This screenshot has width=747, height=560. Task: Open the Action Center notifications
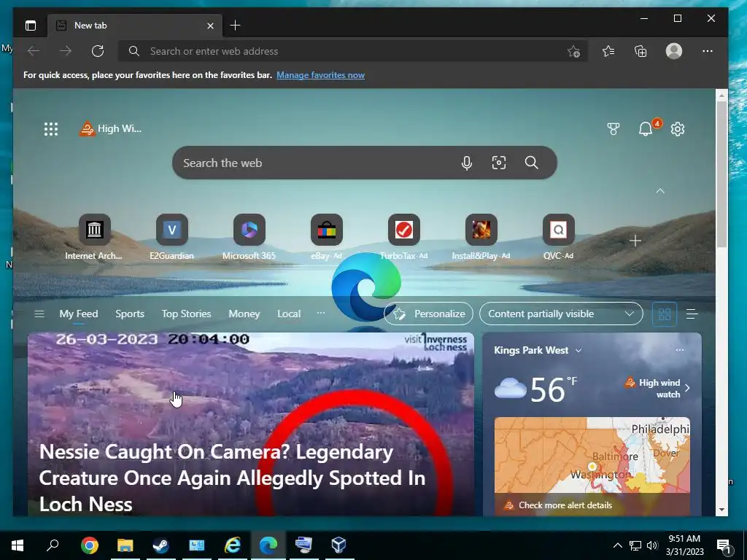[724, 546]
